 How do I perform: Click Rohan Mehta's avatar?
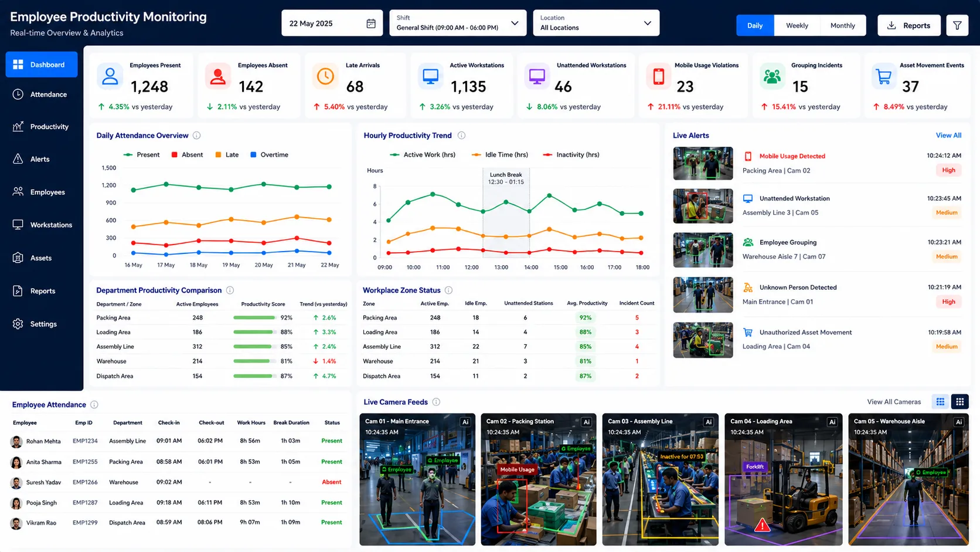tap(16, 441)
